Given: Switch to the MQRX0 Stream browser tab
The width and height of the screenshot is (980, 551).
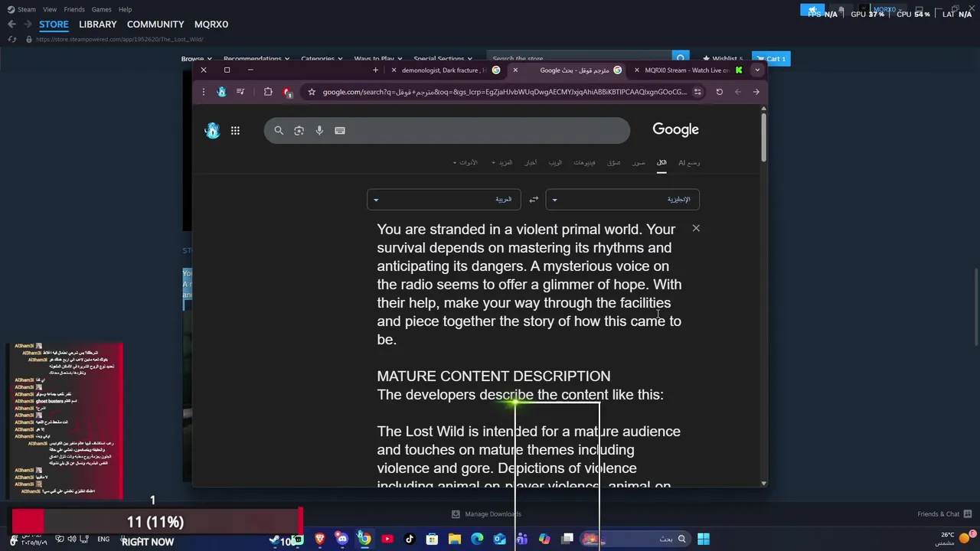Looking at the screenshot, I should (x=687, y=70).
